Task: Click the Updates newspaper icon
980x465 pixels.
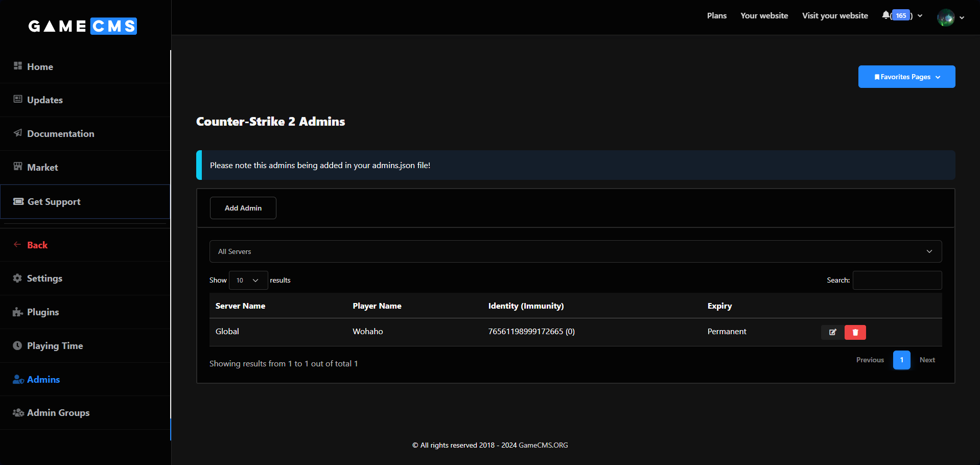Action: (x=18, y=99)
